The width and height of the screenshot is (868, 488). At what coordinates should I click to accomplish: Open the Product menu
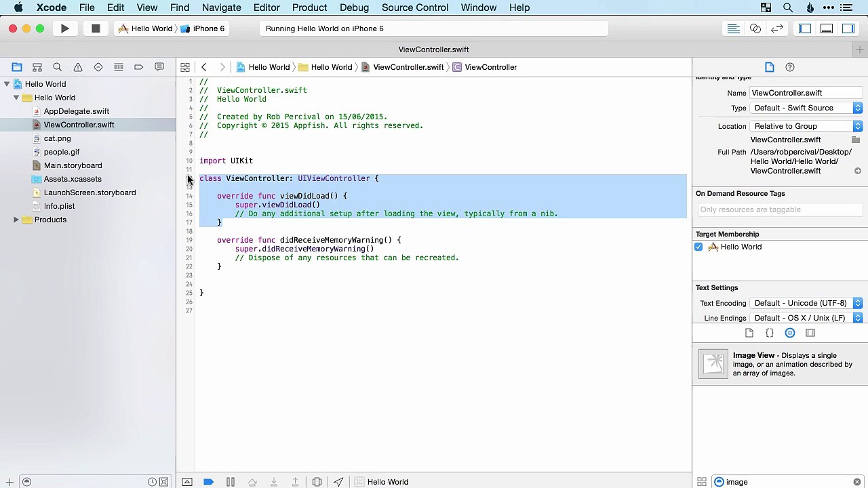(x=309, y=7)
